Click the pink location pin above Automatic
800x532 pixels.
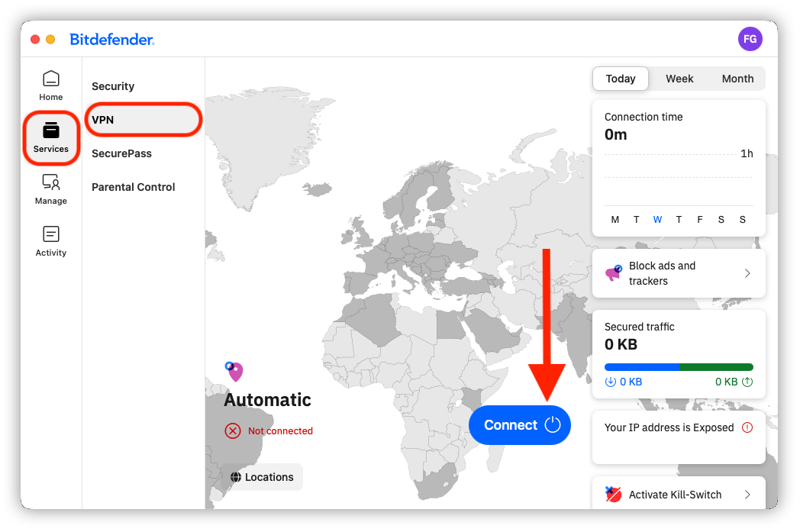[234, 371]
